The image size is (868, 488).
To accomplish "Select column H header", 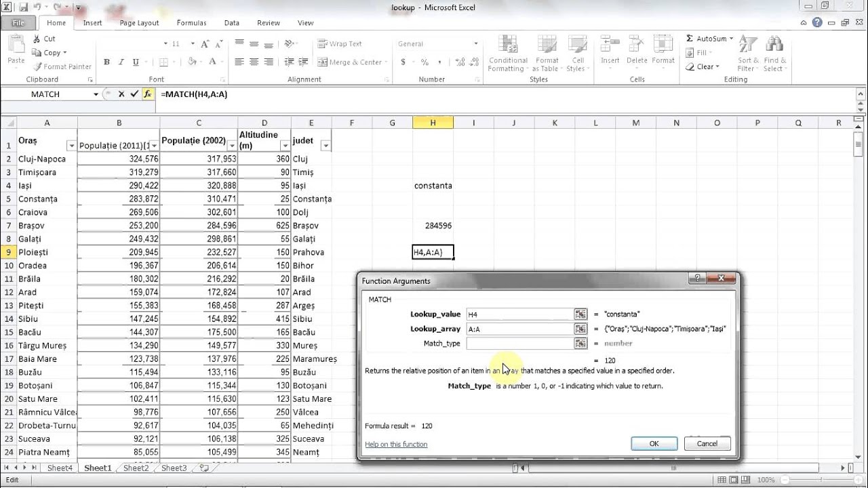I will [x=433, y=123].
